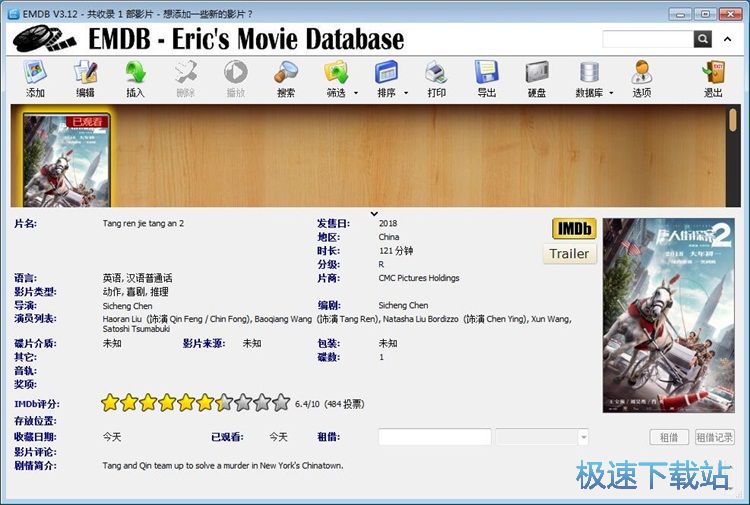Viewport: 750px width, 505px height.
Task: Expand the 排序 (Sort) dropdown arrow
Action: pos(406,93)
